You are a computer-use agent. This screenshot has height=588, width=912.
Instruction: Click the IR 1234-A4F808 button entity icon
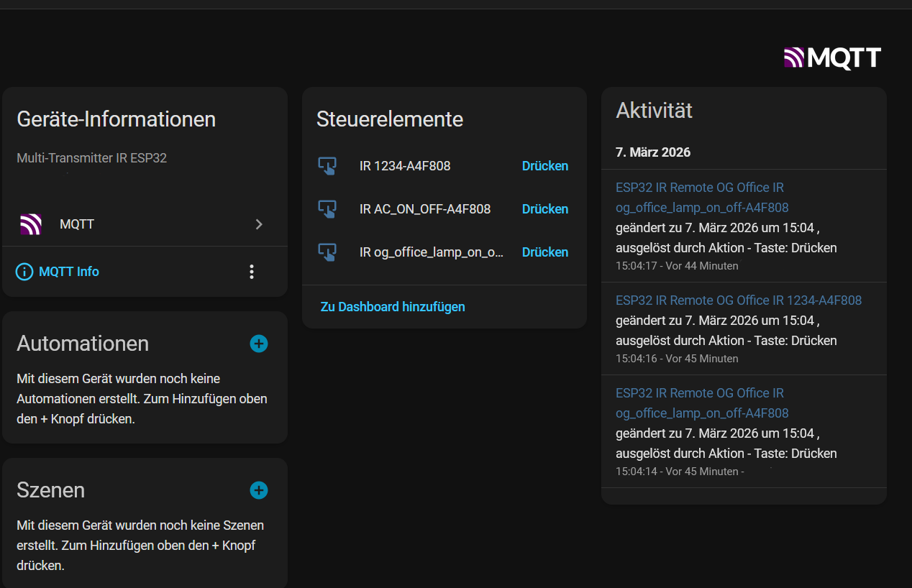tap(327, 166)
